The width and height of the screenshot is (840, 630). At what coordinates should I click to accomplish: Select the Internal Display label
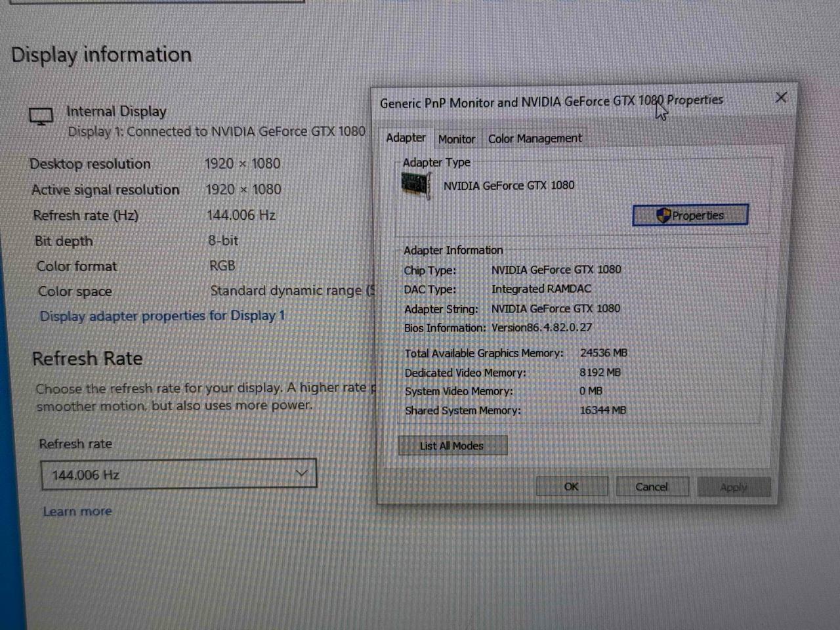tap(116, 112)
